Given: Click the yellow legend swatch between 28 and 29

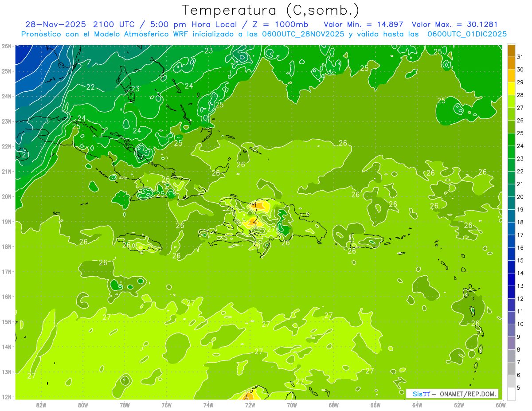Looking at the screenshot, I should point(511,89).
